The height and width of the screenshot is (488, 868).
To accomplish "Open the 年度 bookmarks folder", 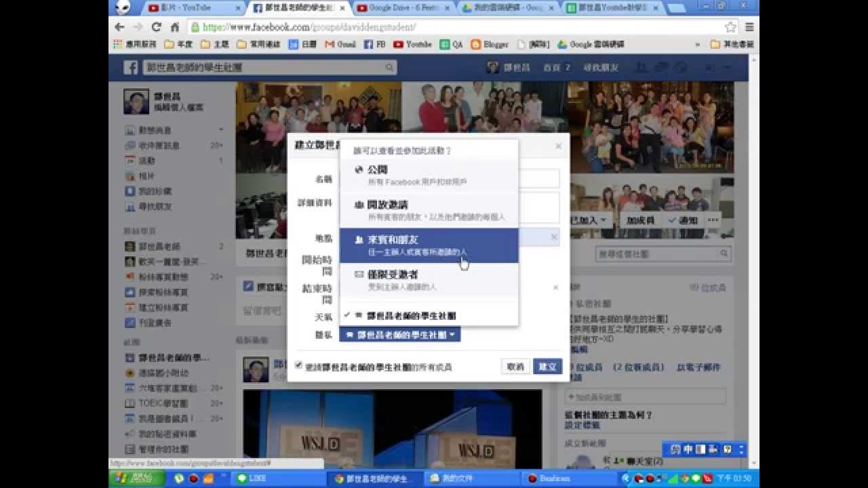I will click(x=177, y=44).
